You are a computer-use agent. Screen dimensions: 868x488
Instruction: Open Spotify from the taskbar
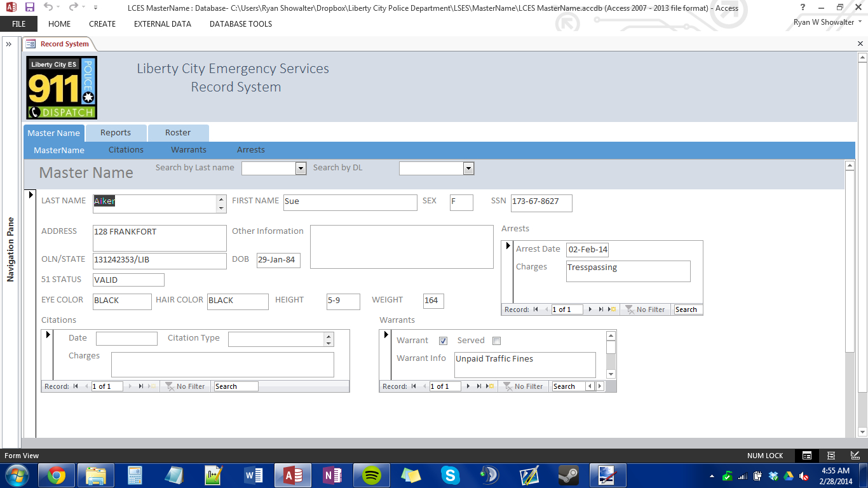(x=372, y=475)
